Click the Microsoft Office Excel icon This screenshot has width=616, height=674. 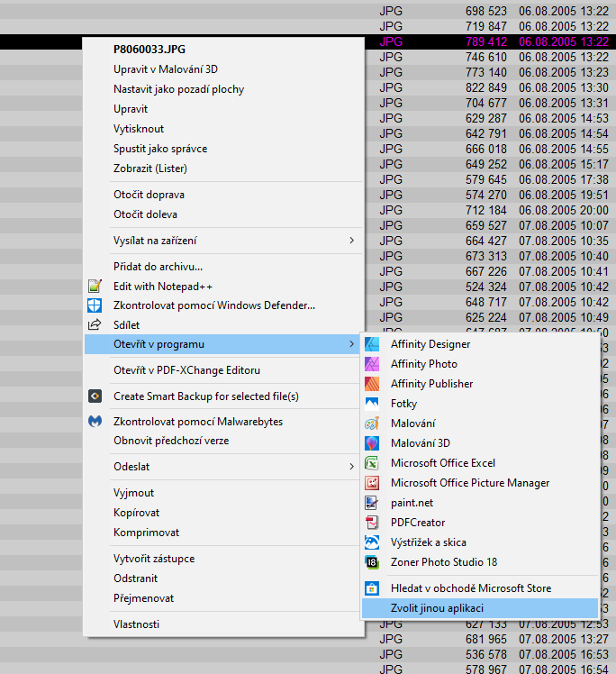click(372, 463)
